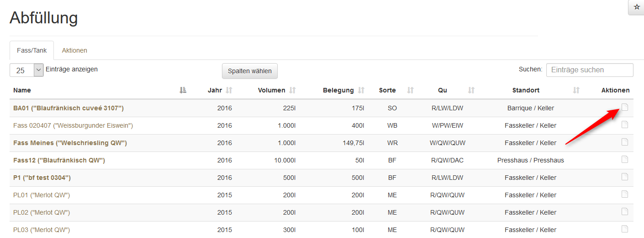The image size is (644, 238).
Task: Click the star bookmark icon in the top corner
Action: (637, 7)
